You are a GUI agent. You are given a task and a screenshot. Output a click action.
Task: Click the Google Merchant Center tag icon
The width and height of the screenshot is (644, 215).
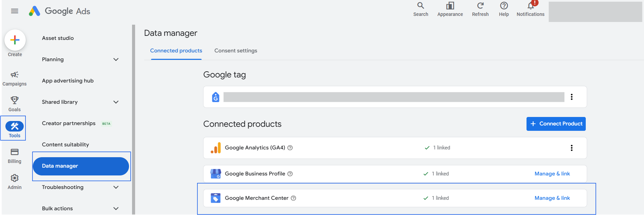tap(216, 198)
